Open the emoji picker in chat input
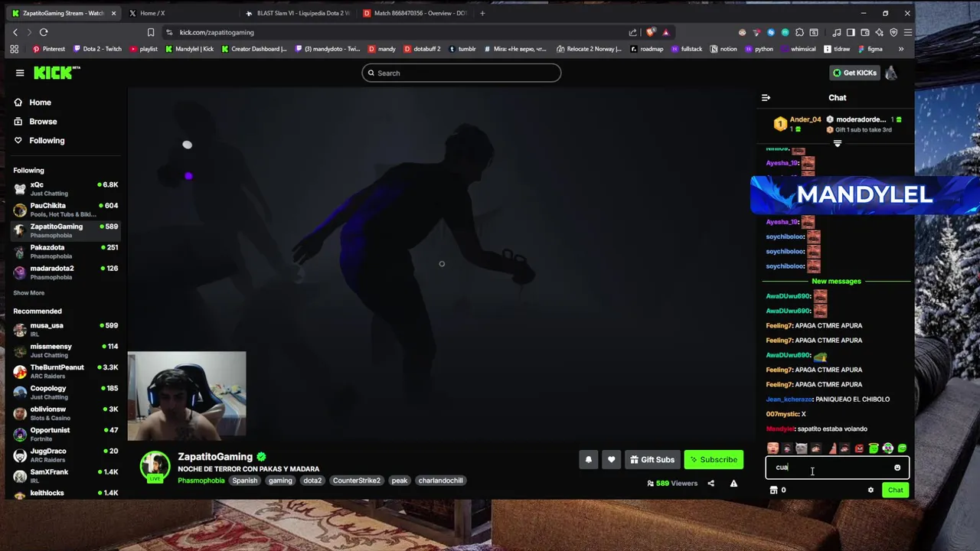 click(897, 468)
